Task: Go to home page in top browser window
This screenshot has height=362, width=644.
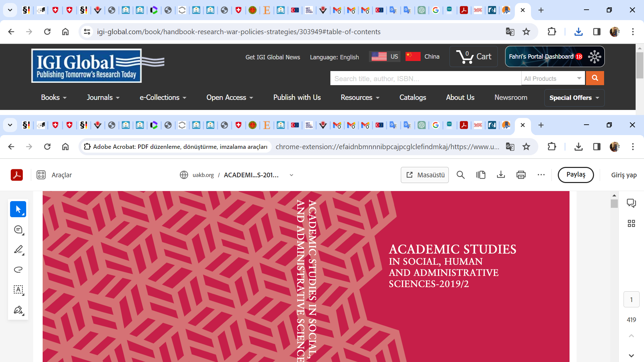Action: (65, 32)
